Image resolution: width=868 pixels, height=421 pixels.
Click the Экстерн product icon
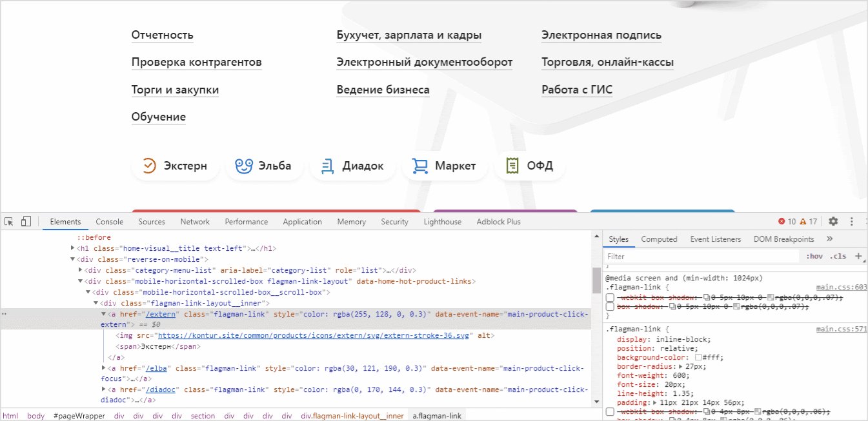[x=149, y=166]
